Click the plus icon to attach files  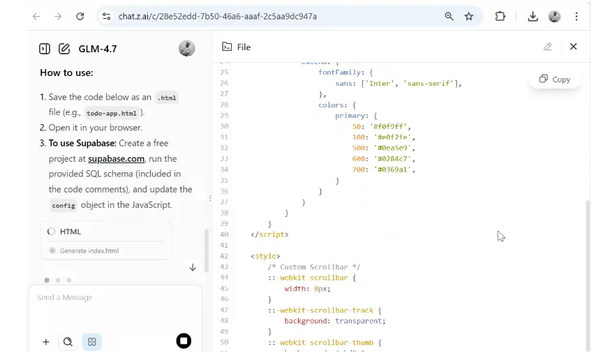point(46,342)
